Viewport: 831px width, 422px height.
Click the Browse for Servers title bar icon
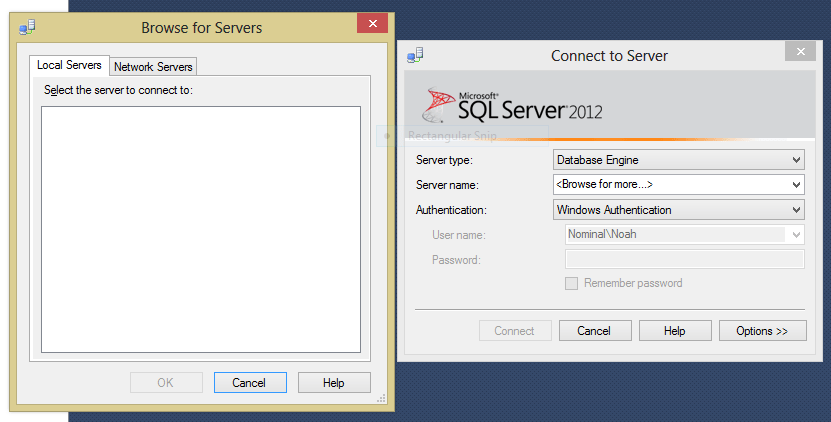tap(27, 27)
